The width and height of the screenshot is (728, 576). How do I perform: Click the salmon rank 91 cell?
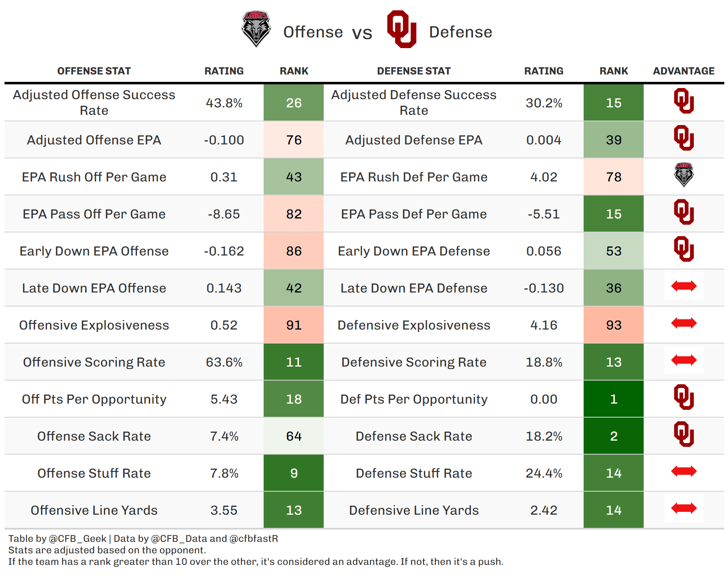tap(293, 325)
